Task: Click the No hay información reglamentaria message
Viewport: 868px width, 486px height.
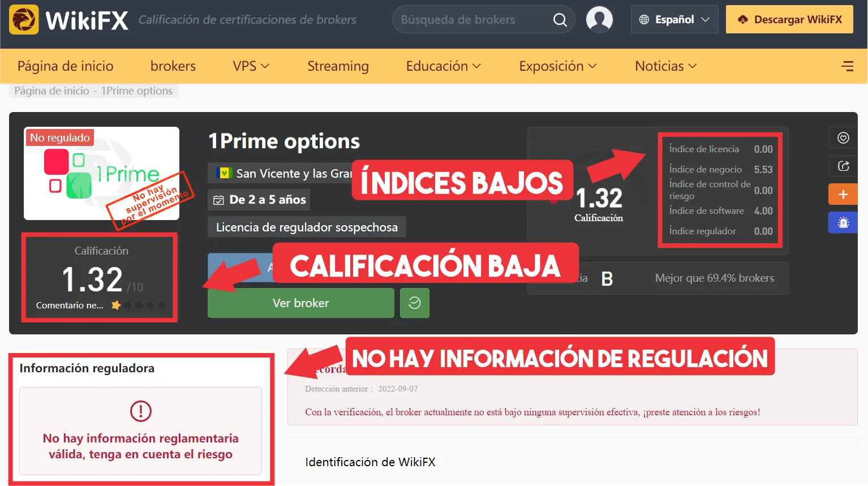Action: (141, 446)
